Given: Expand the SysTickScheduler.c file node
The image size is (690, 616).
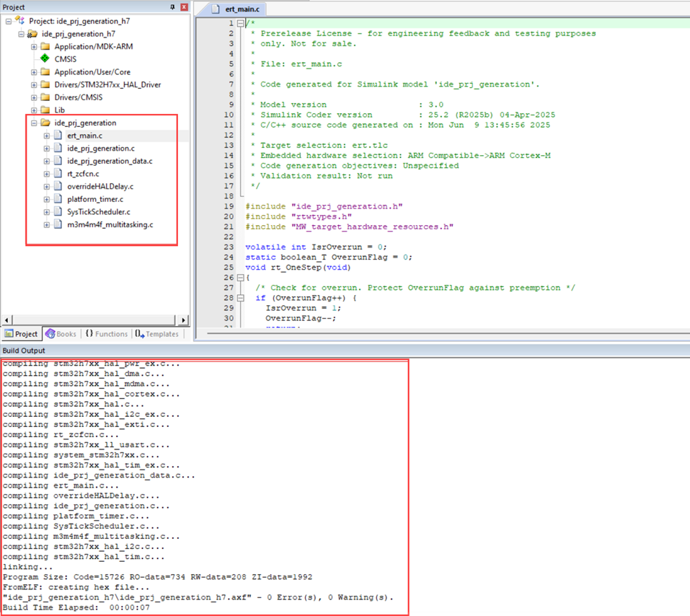Looking at the screenshot, I should pyautogui.click(x=47, y=212).
